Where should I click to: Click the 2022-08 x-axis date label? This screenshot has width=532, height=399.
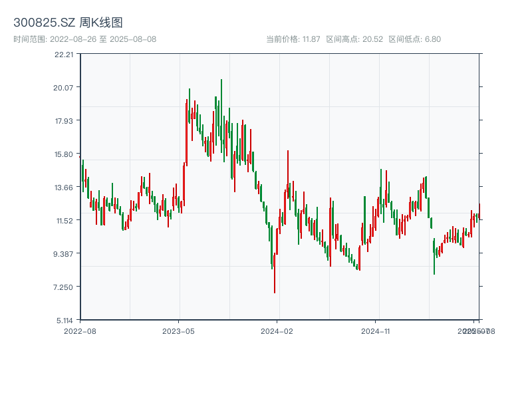[x=80, y=331]
